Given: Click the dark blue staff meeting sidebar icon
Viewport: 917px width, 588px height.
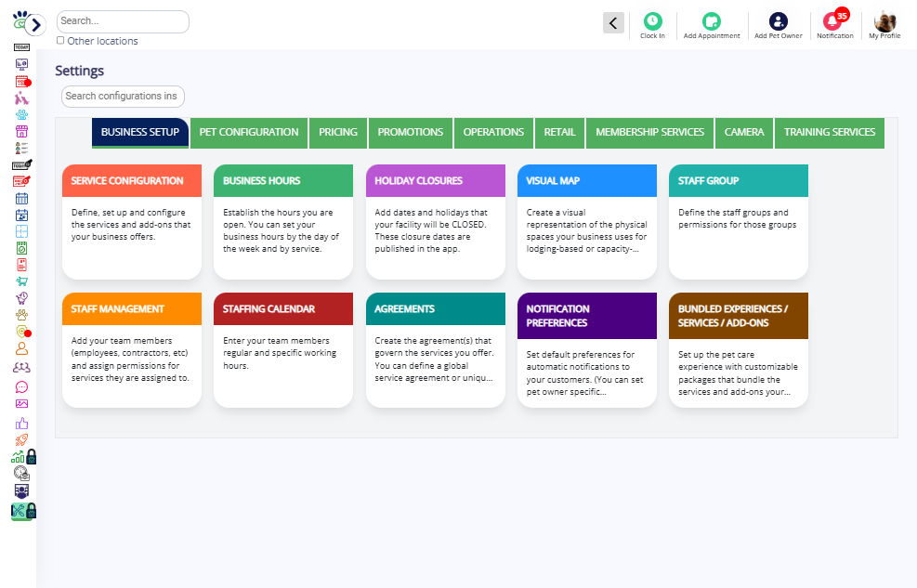Looking at the screenshot, I should (21, 491).
